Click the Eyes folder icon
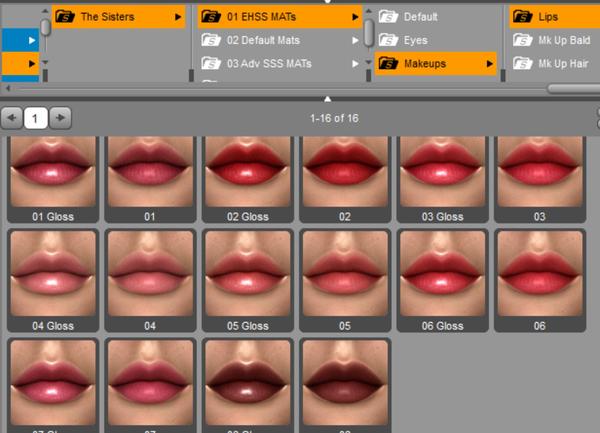Viewport: 600px width, 433px height. coord(388,40)
